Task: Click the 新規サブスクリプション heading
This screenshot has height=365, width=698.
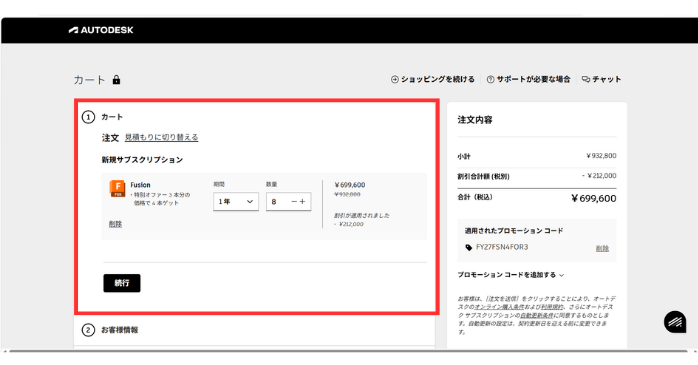Action: (x=142, y=160)
